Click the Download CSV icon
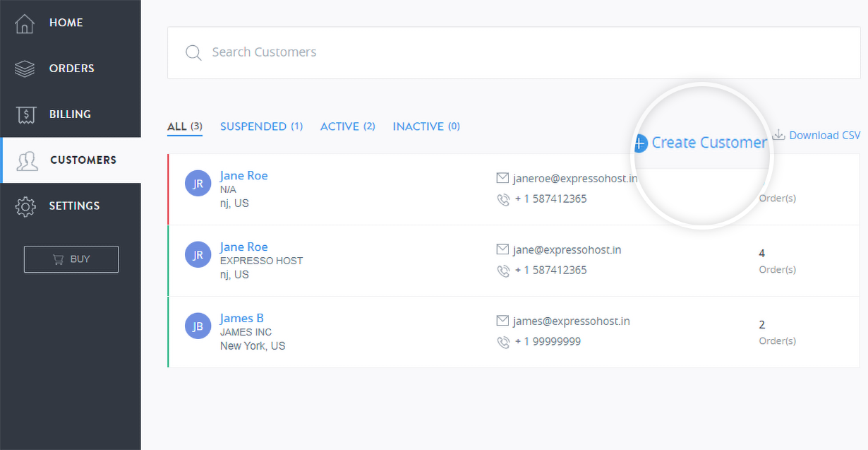Image resolution: width=868 pixels, height=450 pixels. click(779, 134)
